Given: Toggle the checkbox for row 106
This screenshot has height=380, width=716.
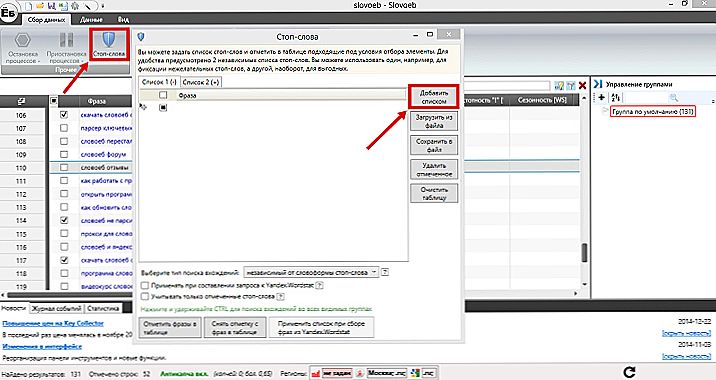Looking at the screenshot, I should [64, 115].
